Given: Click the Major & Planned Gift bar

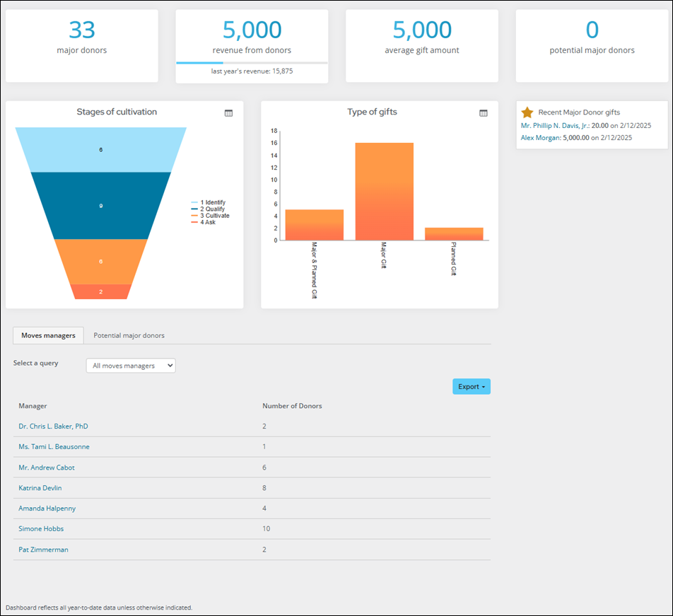Looking at the screenshot, I should [314, 225].
